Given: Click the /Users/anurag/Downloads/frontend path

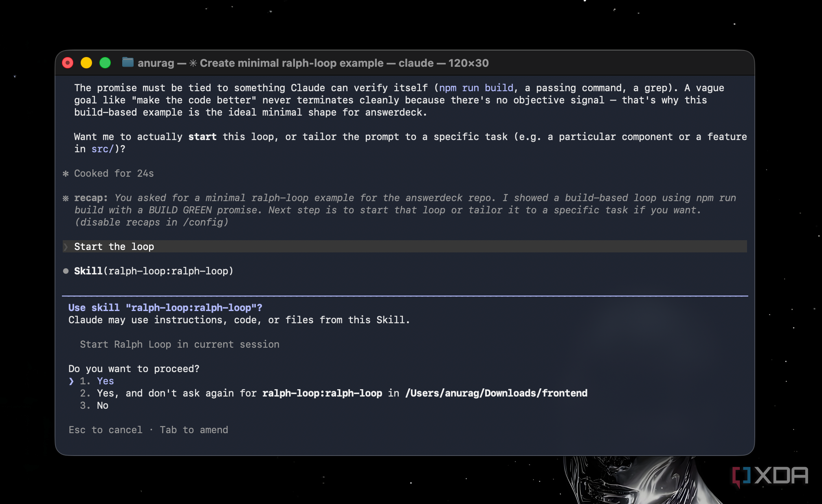Looking at the screenshot, I should point(497,393).
